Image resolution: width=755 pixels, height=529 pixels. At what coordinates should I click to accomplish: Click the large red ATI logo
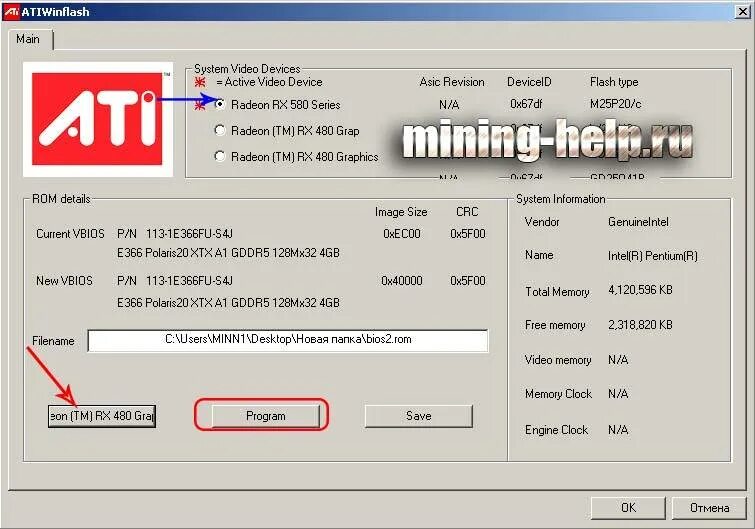pyautogui.click(x=98, y=119)
